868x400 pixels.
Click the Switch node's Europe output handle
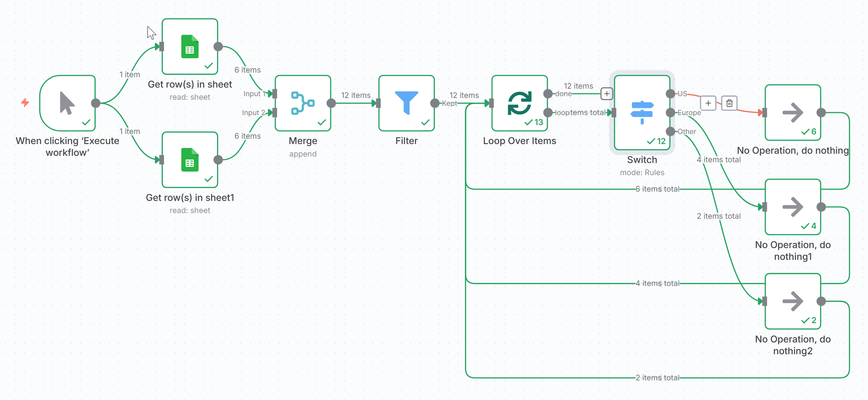(670, 113)
